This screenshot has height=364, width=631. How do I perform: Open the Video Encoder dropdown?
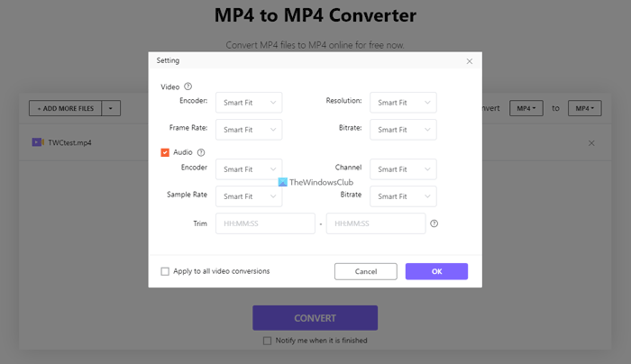(249, 103)
